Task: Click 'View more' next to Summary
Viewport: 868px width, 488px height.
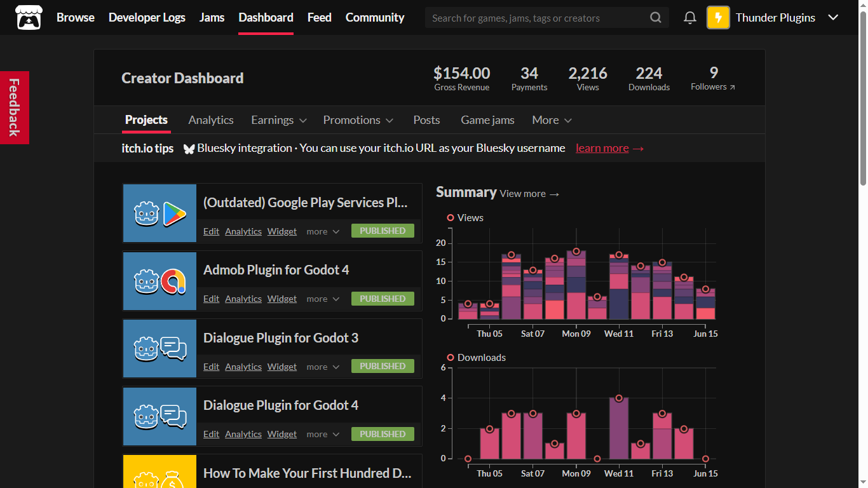Action: pos(529,194)
